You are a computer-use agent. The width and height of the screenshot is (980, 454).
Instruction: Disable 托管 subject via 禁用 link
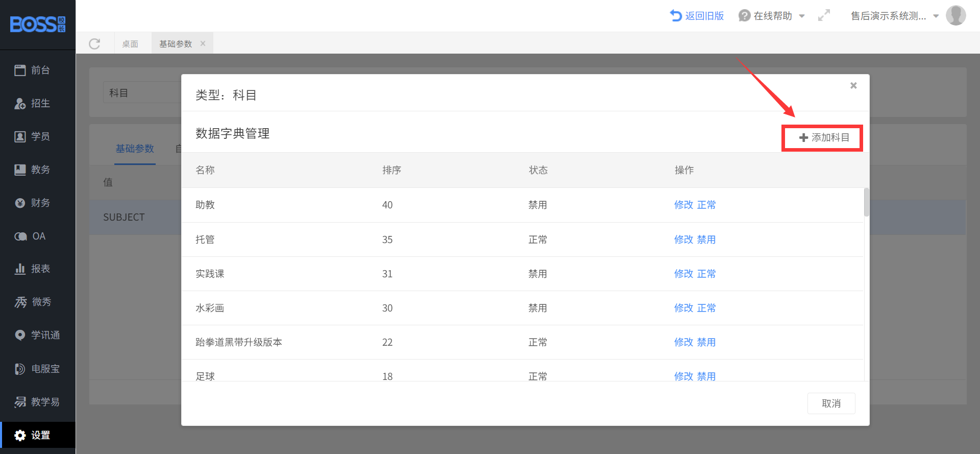tap(706, 240)
